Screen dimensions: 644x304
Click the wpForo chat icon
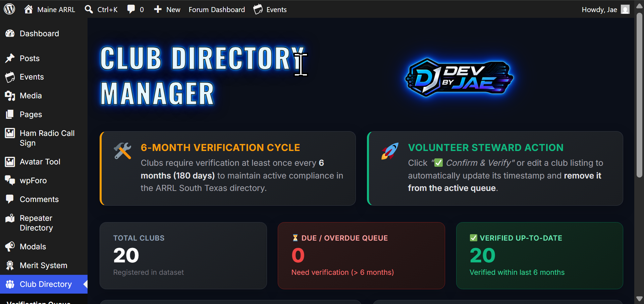[x=10, y=180]
